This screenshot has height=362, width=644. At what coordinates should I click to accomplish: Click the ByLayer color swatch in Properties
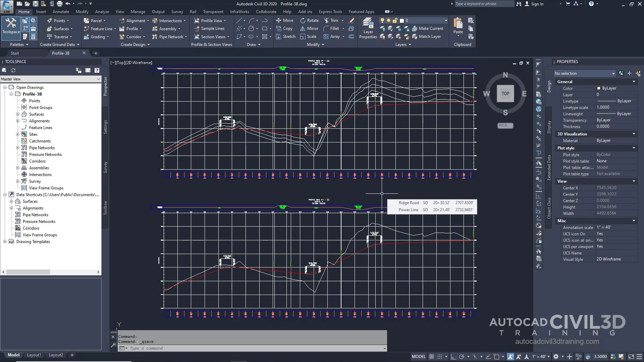[x=599, y=88]
